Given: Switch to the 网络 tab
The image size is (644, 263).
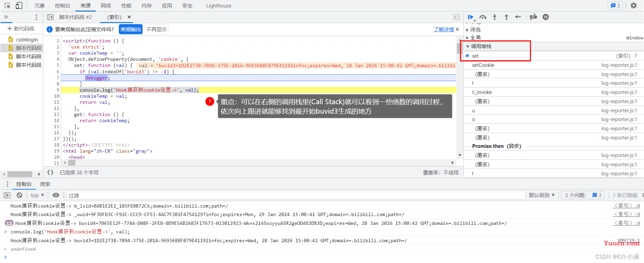Looking at the screenshot, I should click(x=106, y=5).
